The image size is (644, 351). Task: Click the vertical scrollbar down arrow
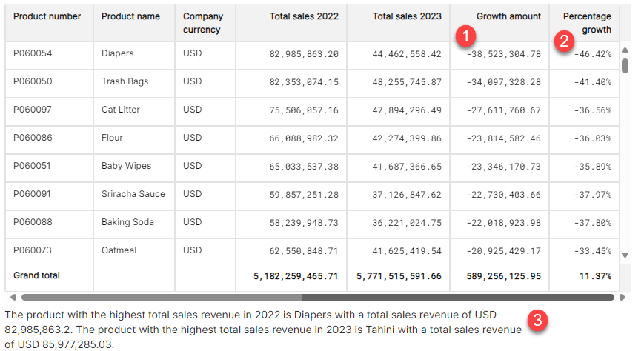[625, 255]
